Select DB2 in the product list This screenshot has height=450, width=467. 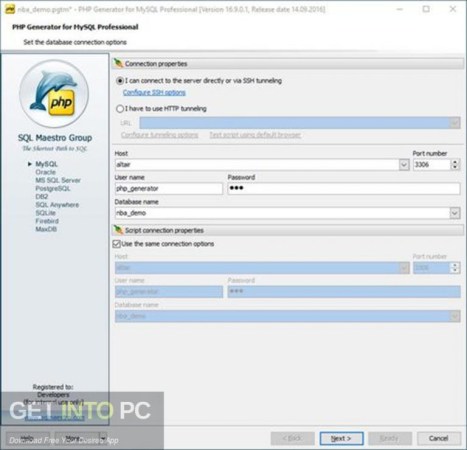(42, 196)
